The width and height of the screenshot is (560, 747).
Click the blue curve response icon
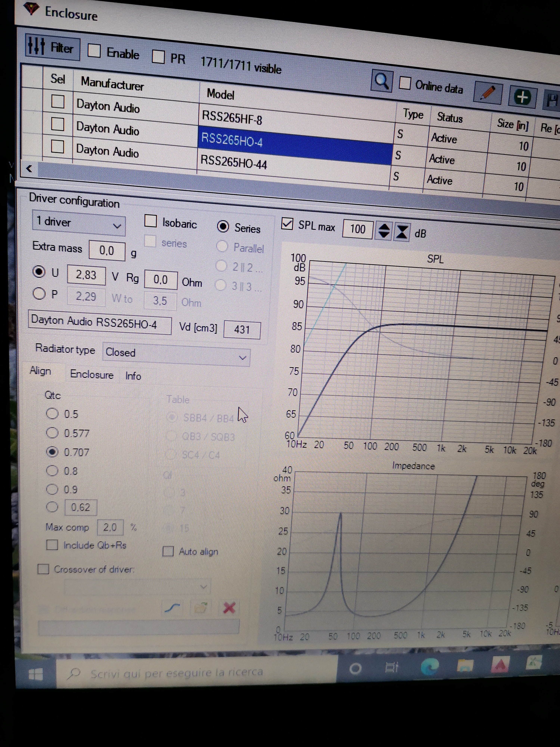(x=172, y=608)
